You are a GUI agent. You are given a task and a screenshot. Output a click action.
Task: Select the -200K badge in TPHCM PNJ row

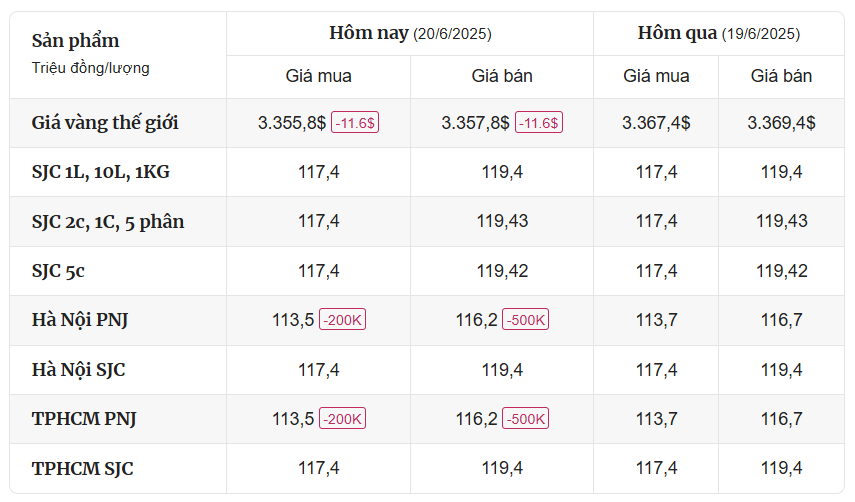(343, 419)
